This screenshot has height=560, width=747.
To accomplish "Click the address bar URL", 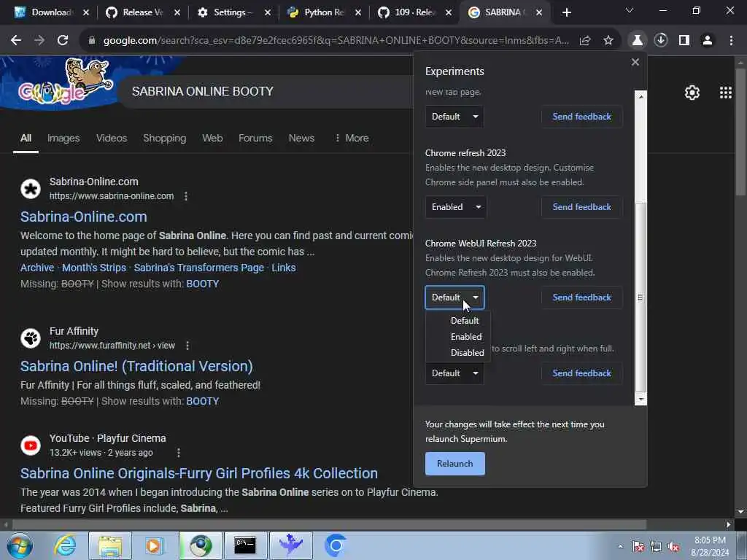I will 336,41.
